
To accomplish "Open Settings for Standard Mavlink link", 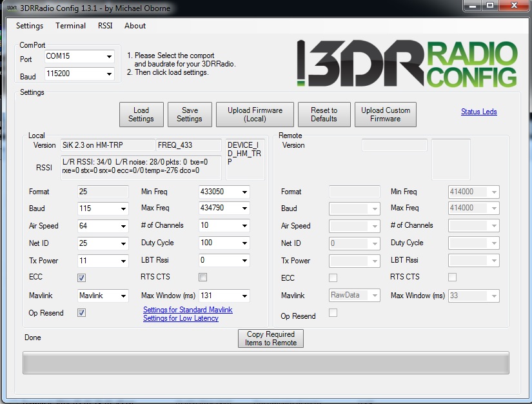I will coord(188,310).
